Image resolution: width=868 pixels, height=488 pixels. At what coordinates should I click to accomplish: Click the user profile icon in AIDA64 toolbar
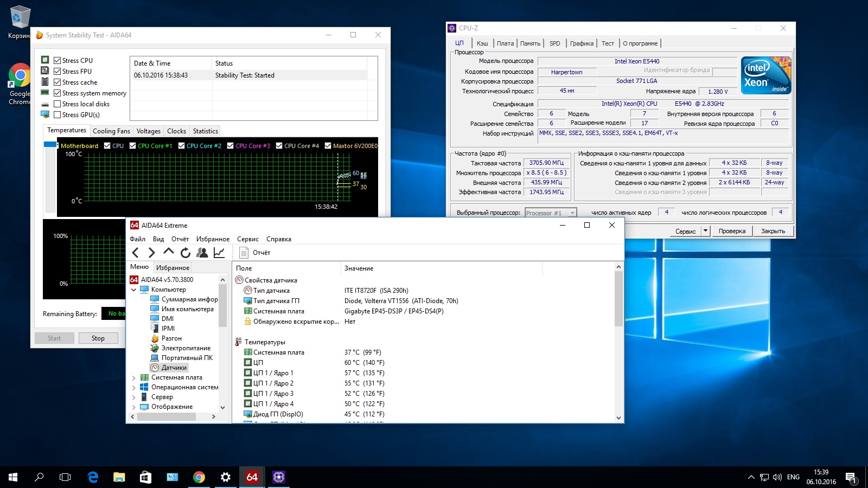click(x=202, y=253)
